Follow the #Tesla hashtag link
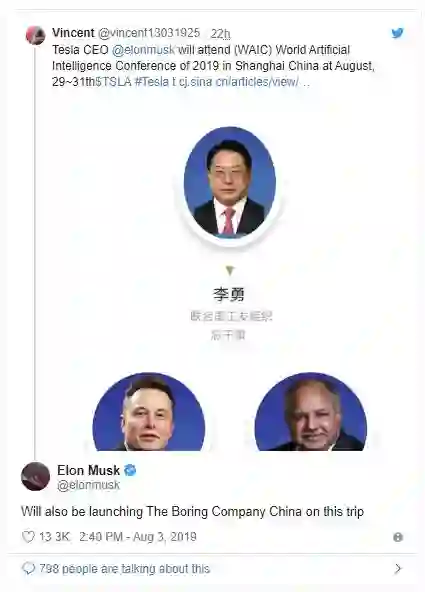 click(152, 82)
